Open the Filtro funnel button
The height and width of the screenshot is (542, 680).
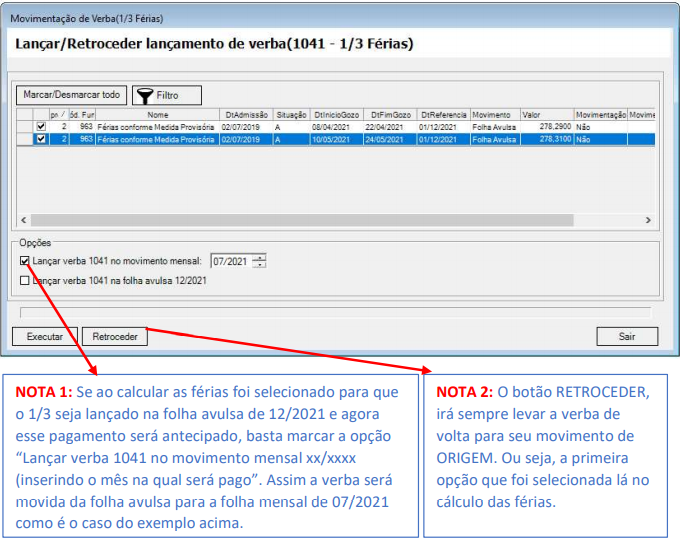coord(167,95)
